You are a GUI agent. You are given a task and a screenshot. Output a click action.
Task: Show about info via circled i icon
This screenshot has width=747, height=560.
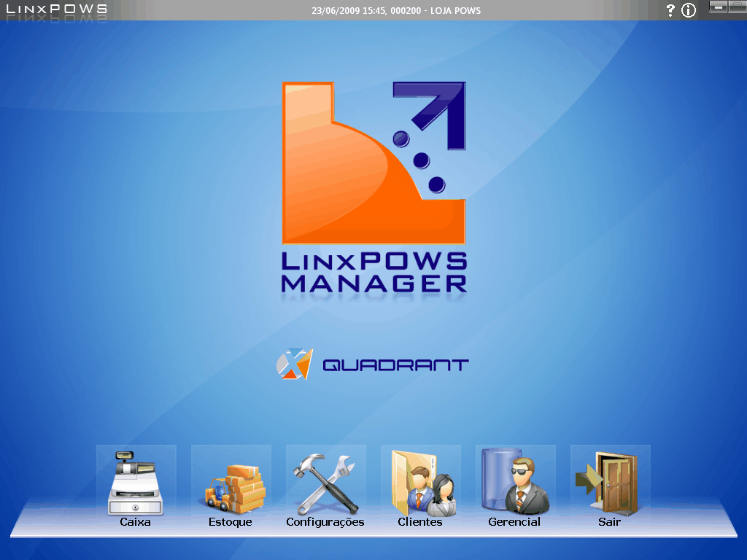[689, 10]
